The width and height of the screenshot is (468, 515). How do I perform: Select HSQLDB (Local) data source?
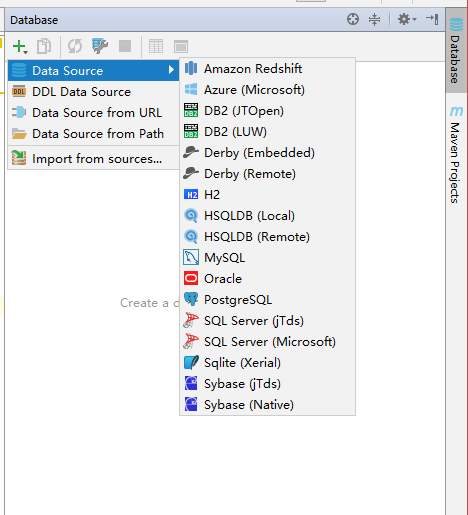click(x=267, y=216)
